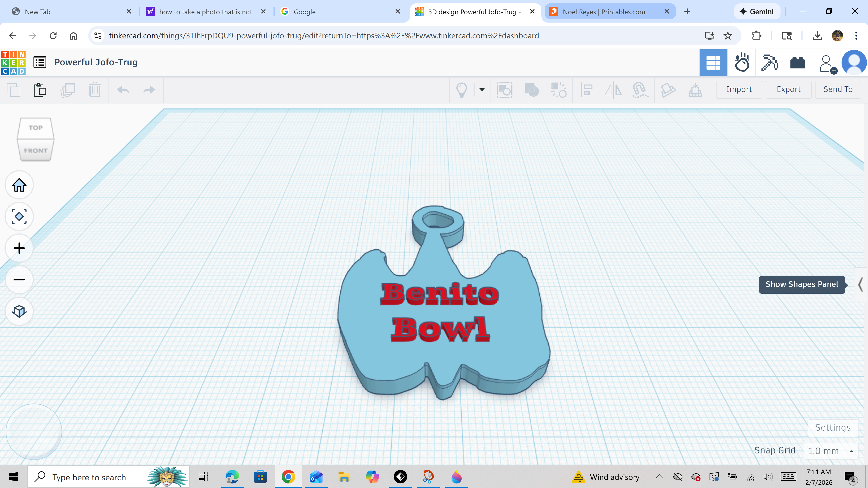Click the Home view button

click(x=19, y=185)
